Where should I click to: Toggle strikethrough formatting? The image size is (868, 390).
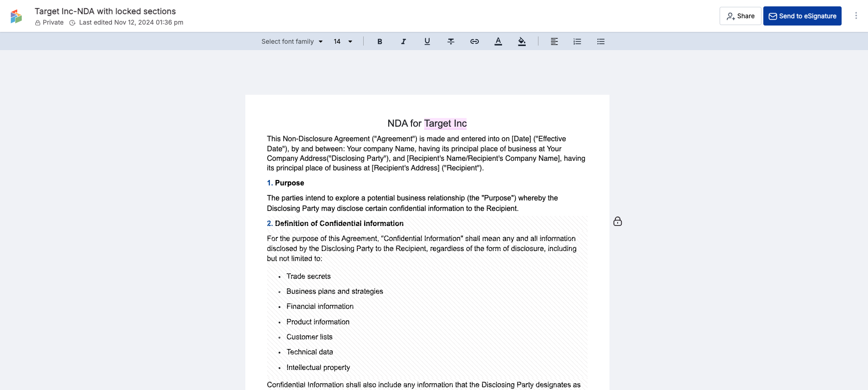451,41
